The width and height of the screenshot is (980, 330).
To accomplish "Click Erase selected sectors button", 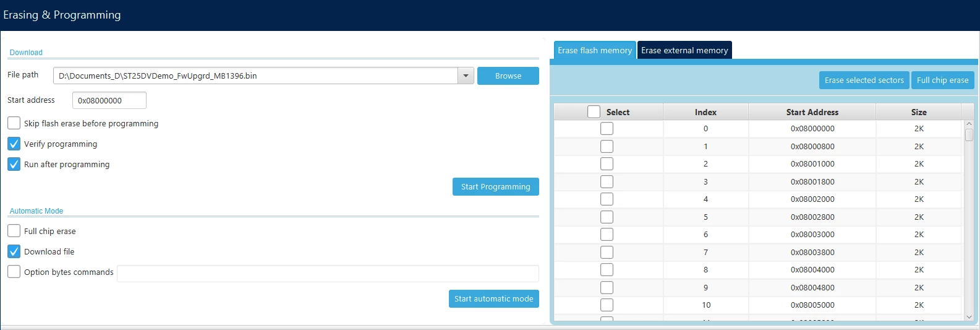I will click(864, 80).
